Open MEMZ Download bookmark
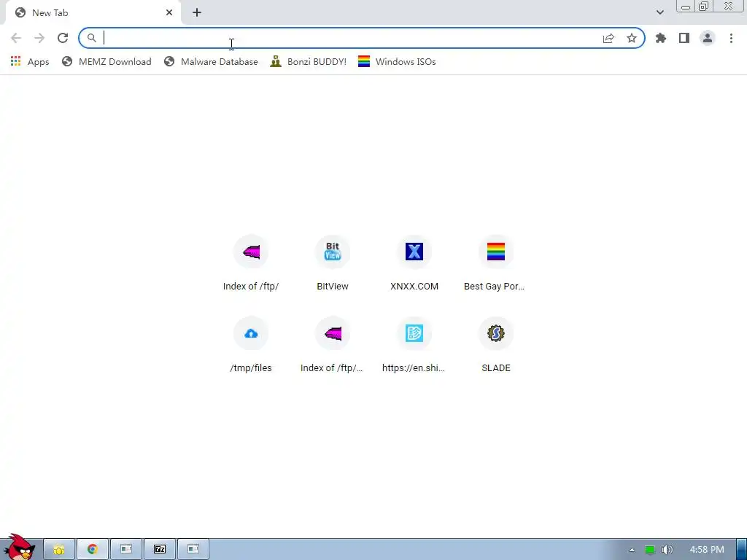747x560 pixels. pyautogui.click(x=107, y=61)
